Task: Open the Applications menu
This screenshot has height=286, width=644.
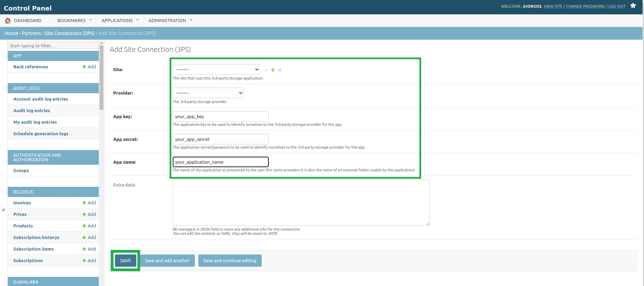Action: [x=120, y=21]
